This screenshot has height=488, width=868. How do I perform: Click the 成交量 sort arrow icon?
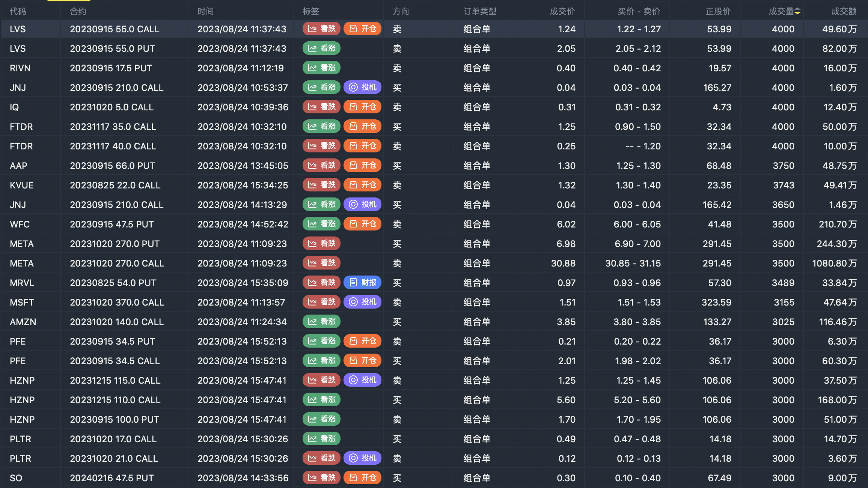pos(797,12)
